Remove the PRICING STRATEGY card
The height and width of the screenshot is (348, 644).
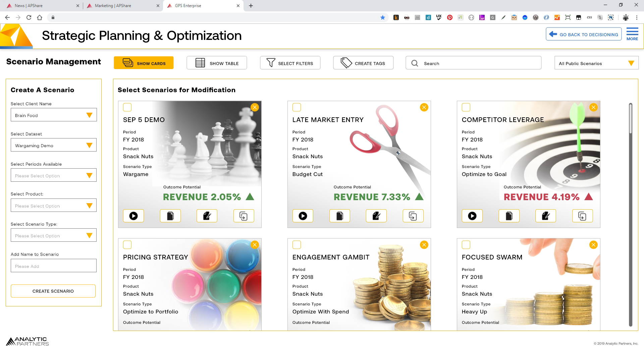click(255, 245)
